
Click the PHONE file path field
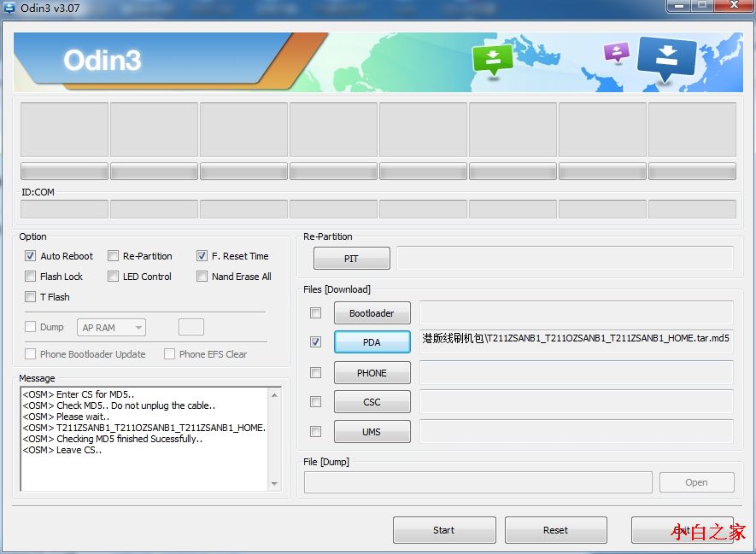[576, 372]
